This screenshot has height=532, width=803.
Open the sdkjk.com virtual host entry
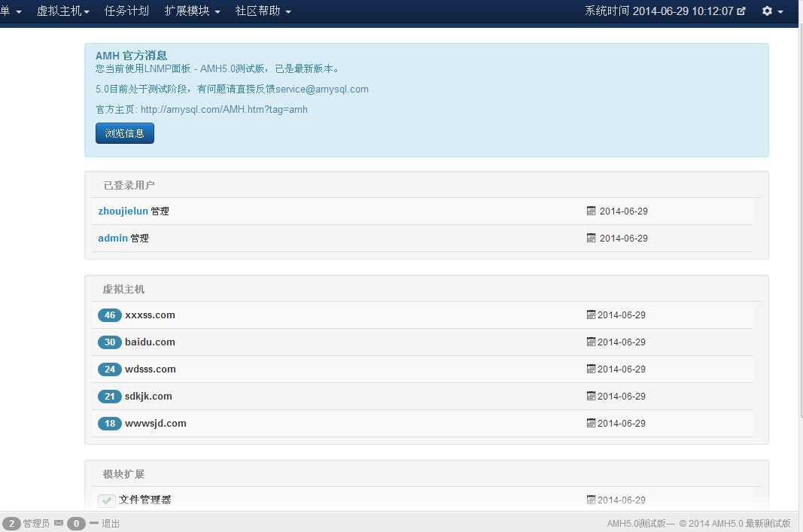(148, 397)
